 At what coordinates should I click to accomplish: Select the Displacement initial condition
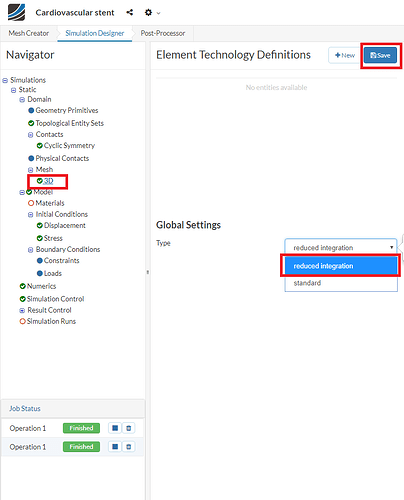[65, 226]
